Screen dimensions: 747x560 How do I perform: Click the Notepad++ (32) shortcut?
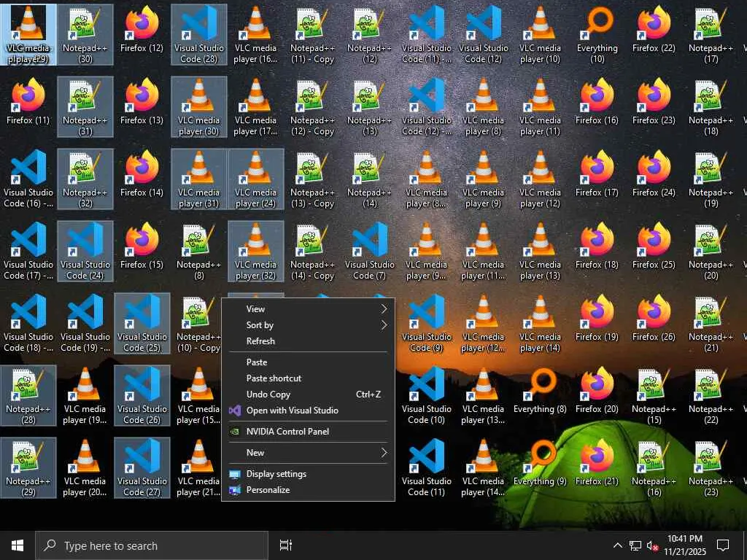85,179
